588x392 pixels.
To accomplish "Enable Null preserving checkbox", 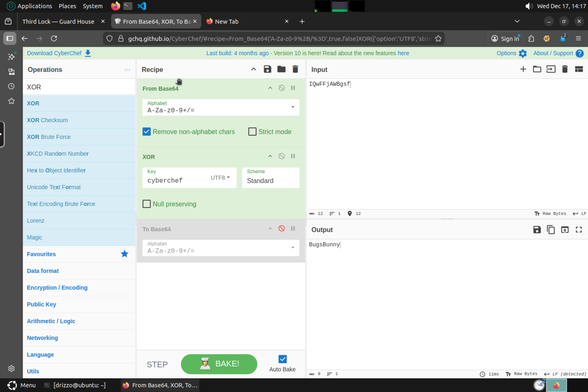I will pyautogui.click(x=147, y=204).
